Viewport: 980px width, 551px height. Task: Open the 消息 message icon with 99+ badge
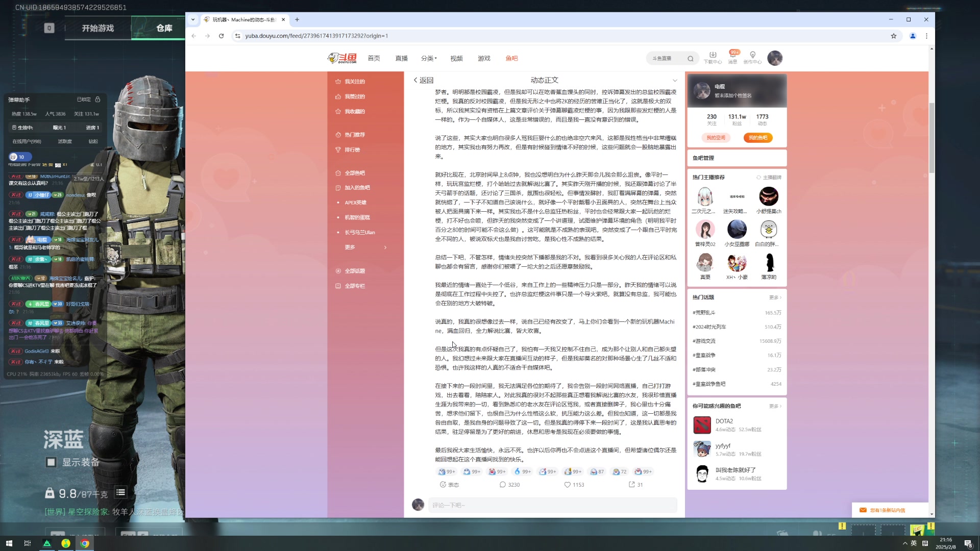click(x=732, y=55)
